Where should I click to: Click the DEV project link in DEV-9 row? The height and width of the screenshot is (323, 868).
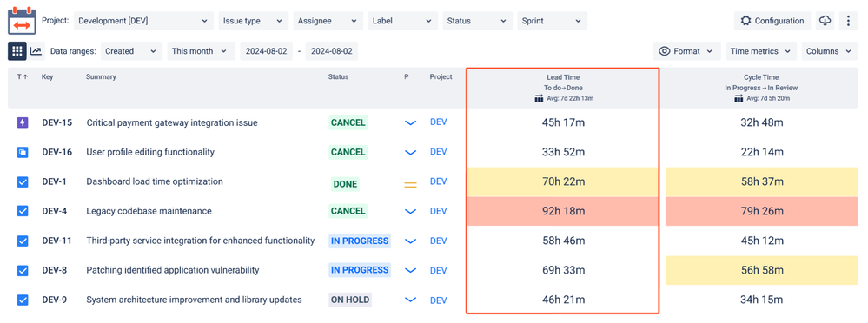tap(439, 300)
